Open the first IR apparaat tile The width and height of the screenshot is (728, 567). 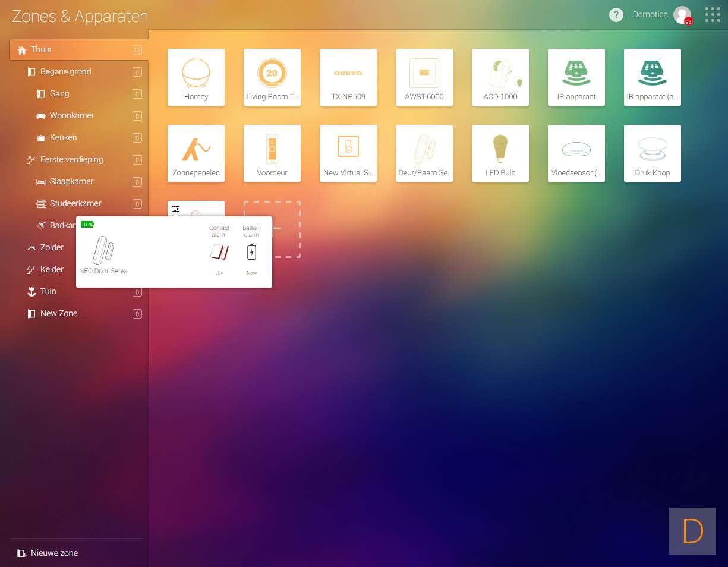[576, 77]
